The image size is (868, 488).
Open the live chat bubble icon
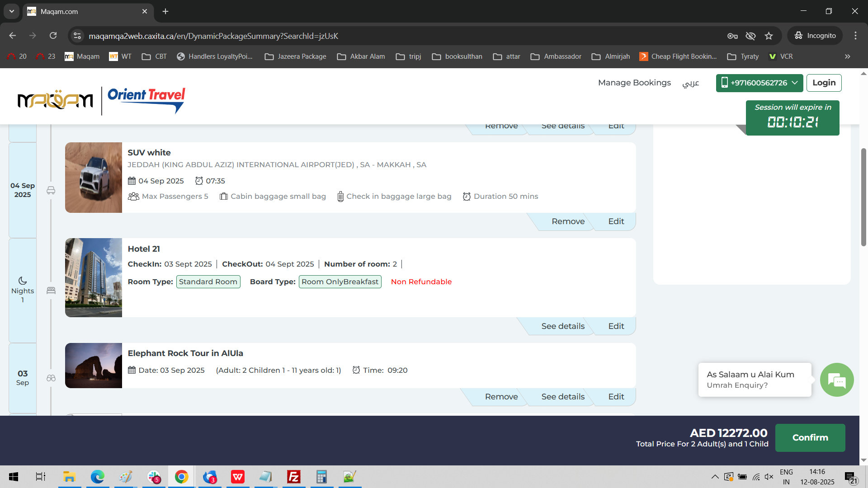(837, 380)
